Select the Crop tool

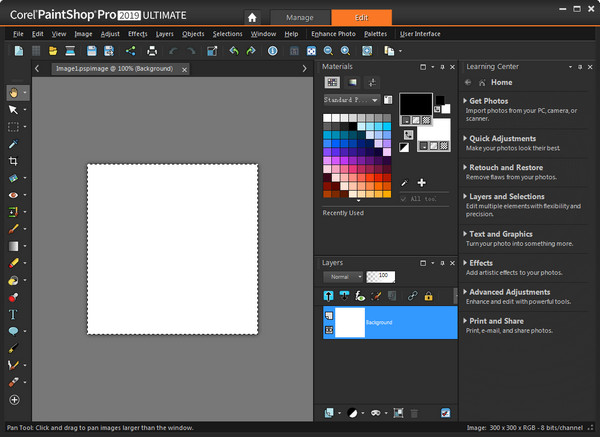[13, 160]
